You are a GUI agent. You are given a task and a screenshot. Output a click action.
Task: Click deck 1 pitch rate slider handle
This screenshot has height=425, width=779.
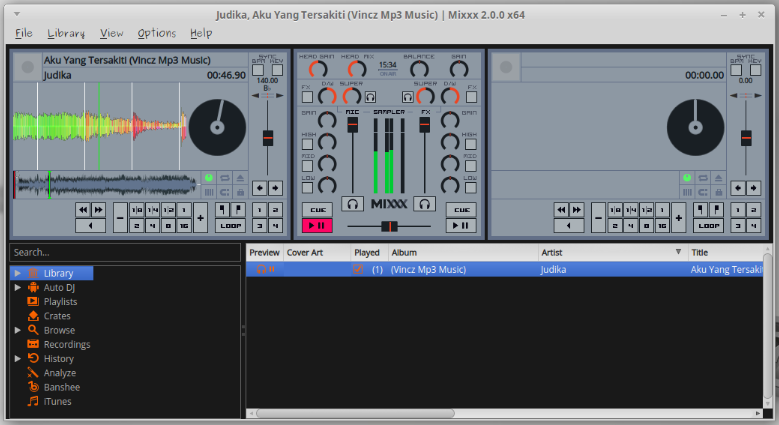[x=268, y=138]
